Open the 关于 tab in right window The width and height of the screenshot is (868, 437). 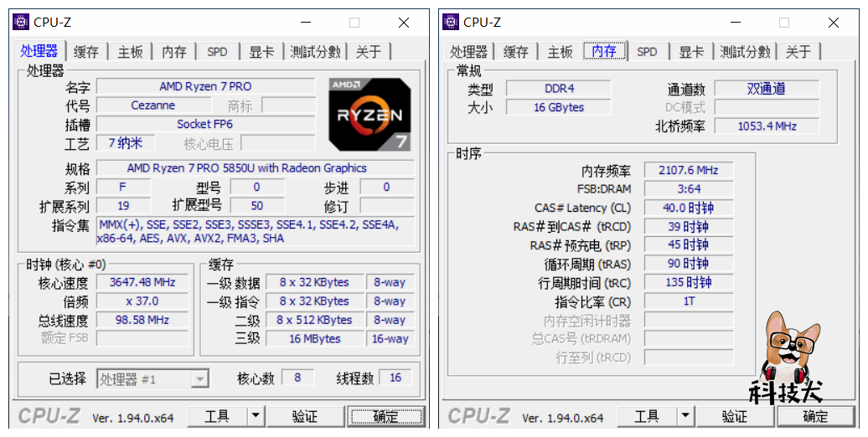(x=798, y=52)
